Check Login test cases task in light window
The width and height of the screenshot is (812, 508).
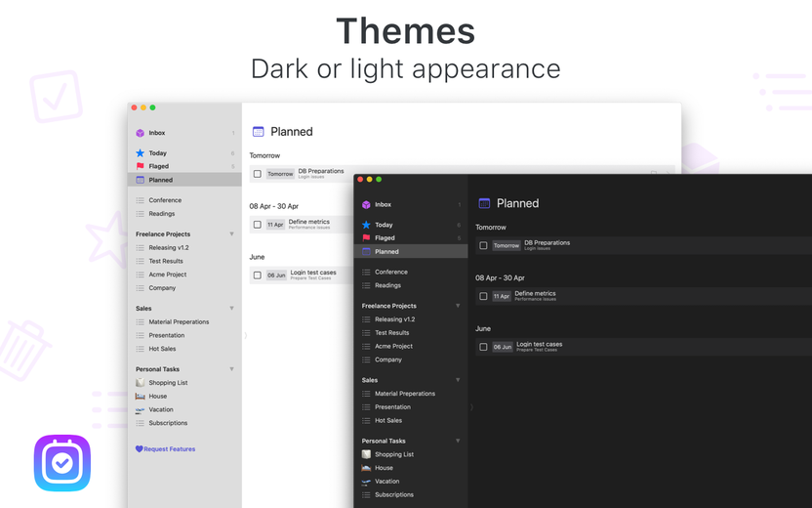258,275
